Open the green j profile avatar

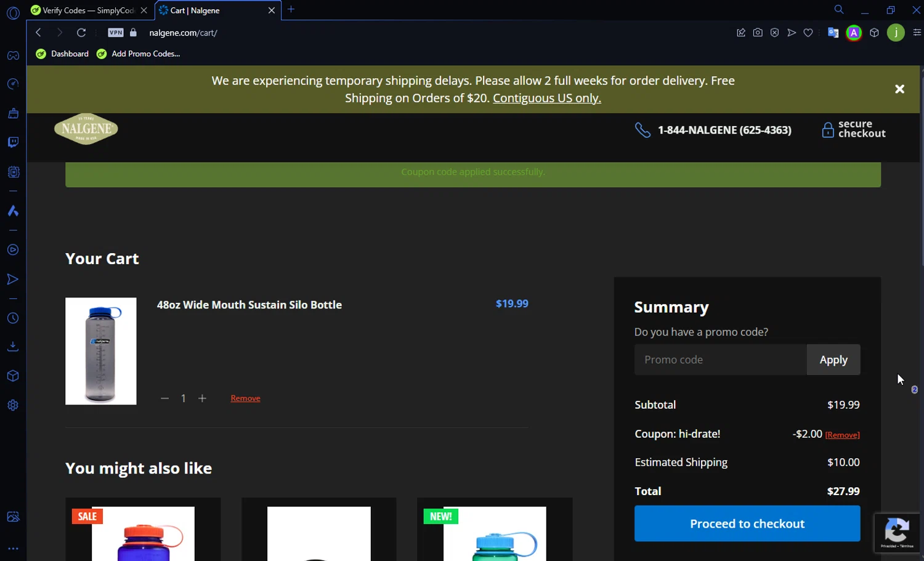[896, 33]
